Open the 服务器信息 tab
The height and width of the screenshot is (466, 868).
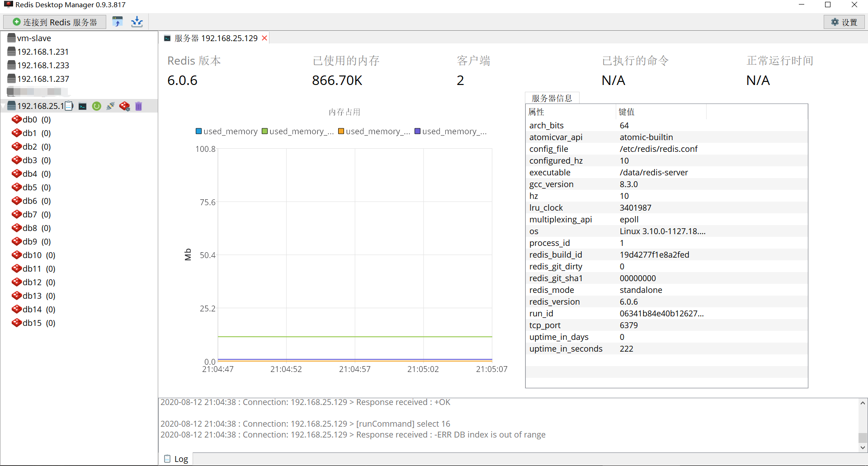552,98
